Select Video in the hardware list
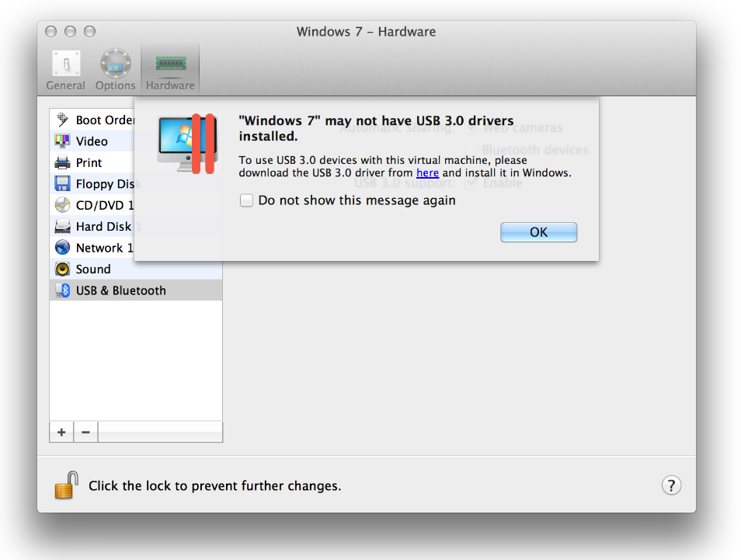 [92, 141]
